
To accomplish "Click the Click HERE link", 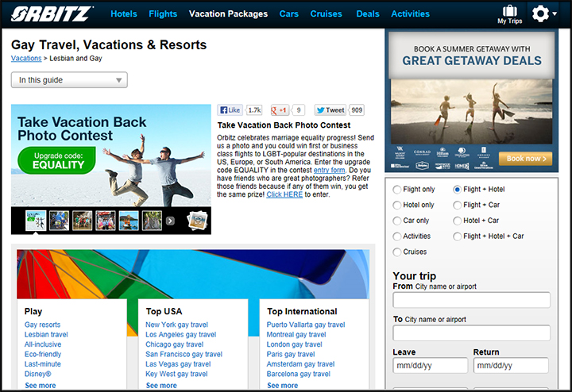I will coord(284,194).
